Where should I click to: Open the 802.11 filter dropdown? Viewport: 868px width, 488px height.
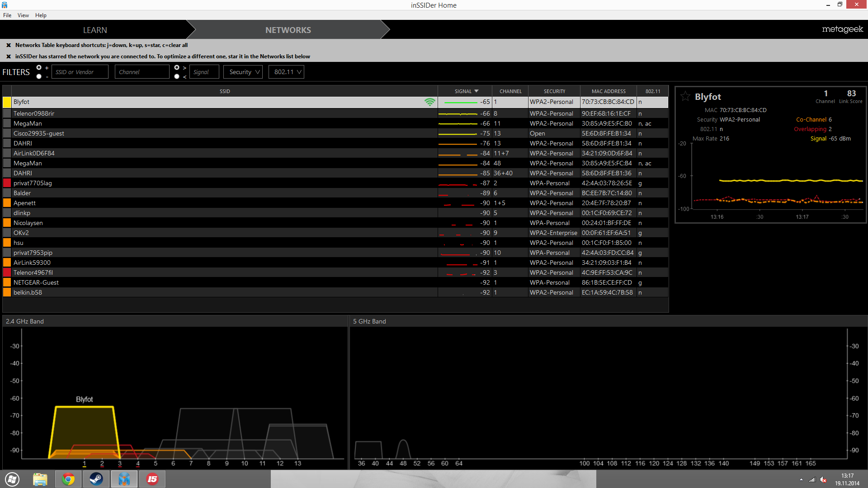pos(286,72)
